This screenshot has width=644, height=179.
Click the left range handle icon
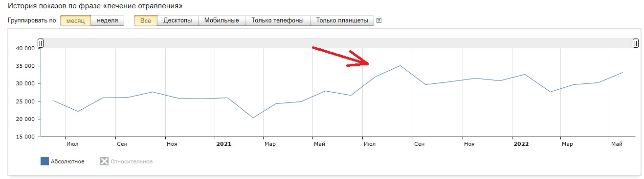(x=41, y=43)
